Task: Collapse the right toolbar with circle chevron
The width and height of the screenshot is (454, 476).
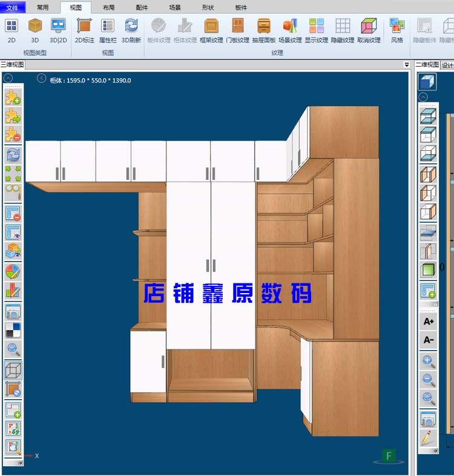Action: tap(423, 97)
